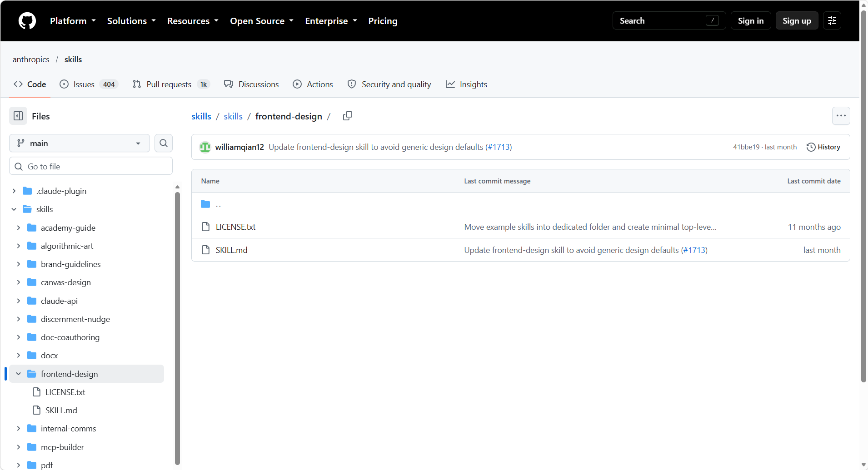Click LICENSE.txt file icon in table
Viewport: 868px width, 470px height.
[x=206, y=227]
